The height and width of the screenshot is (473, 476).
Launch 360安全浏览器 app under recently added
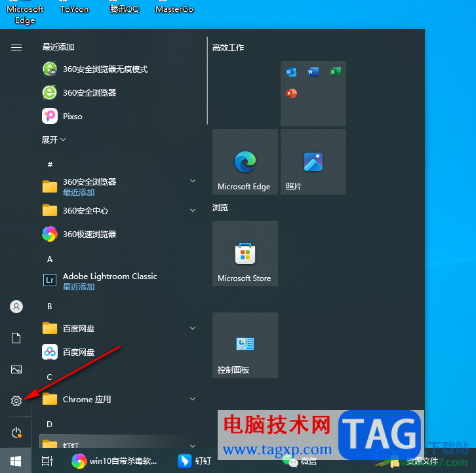click(x=119, y=92)
